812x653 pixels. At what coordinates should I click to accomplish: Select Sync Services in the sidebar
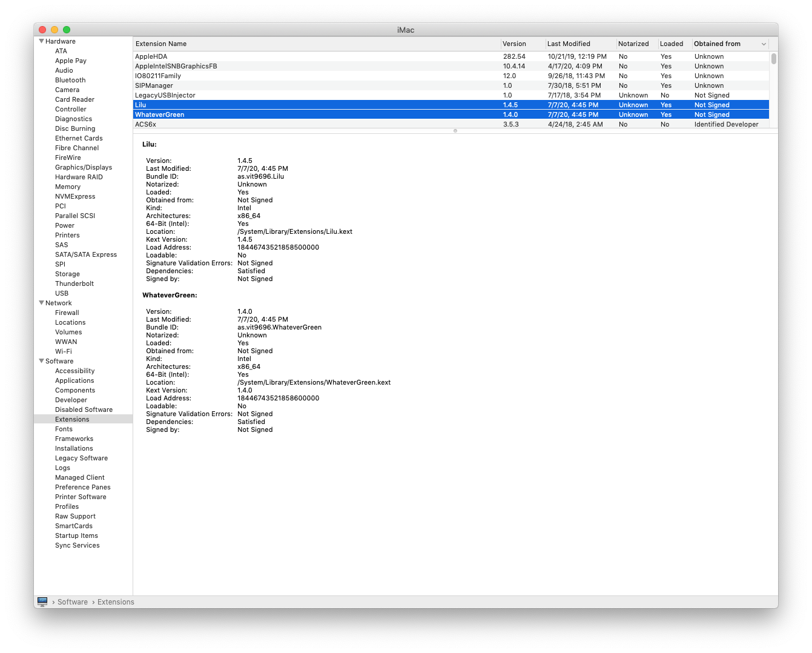[x=78, y=545]
